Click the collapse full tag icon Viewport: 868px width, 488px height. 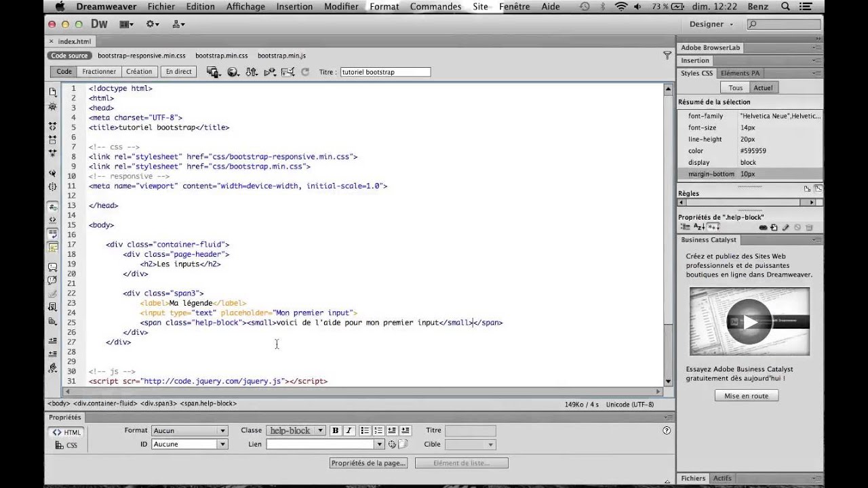coord(53,126)
